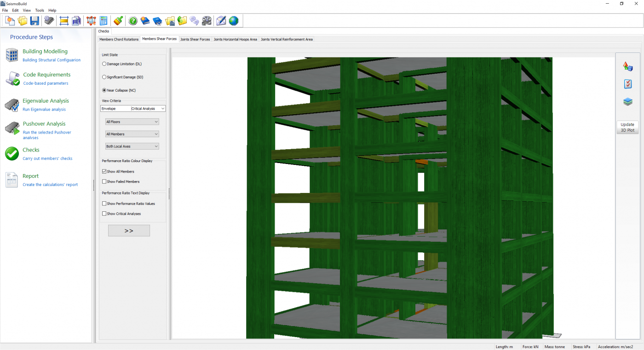The height and width of the screenshot is (350, 644).
Task: Click the 3D shapes icon in right panel
Action: [627, 66]
